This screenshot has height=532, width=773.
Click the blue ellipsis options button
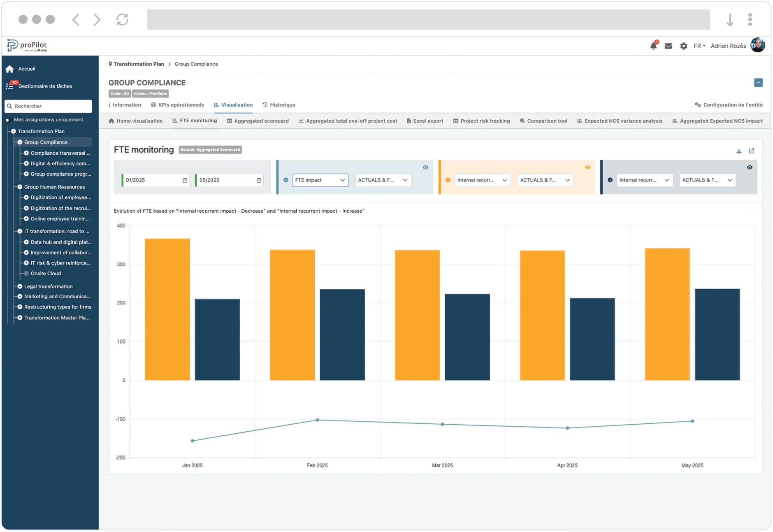click(x=758, y=83)
